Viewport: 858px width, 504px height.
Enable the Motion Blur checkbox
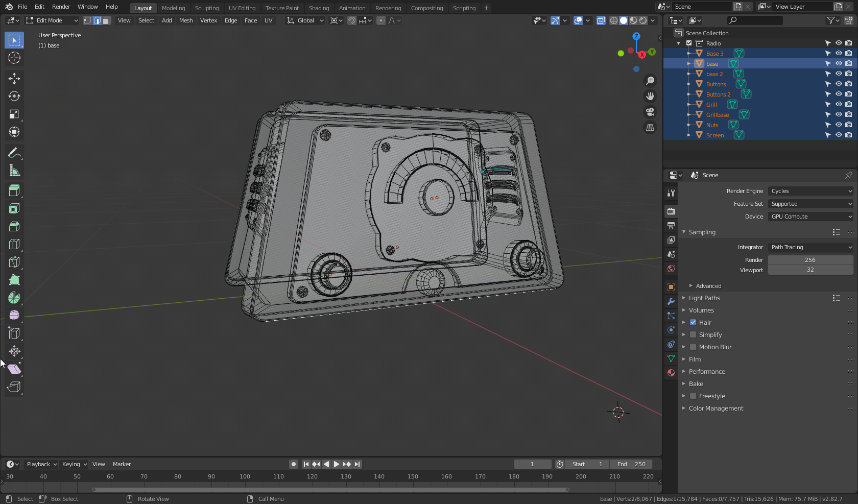point(693,347)
